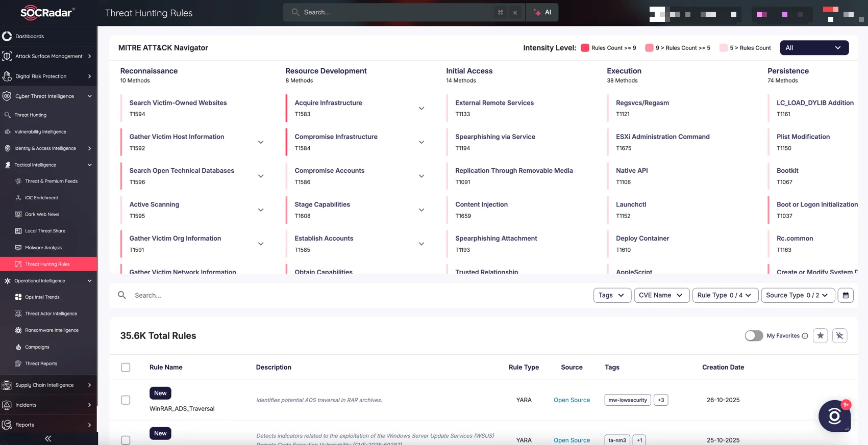Click the Incidents warning icon
Viewport: 868px width, 445px height.
7,405
